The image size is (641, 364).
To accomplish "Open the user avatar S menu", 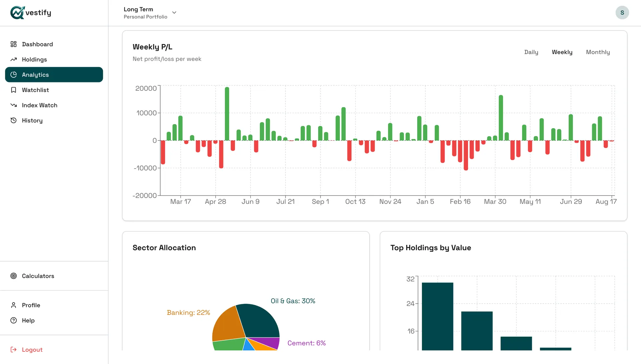I will 622,13.
